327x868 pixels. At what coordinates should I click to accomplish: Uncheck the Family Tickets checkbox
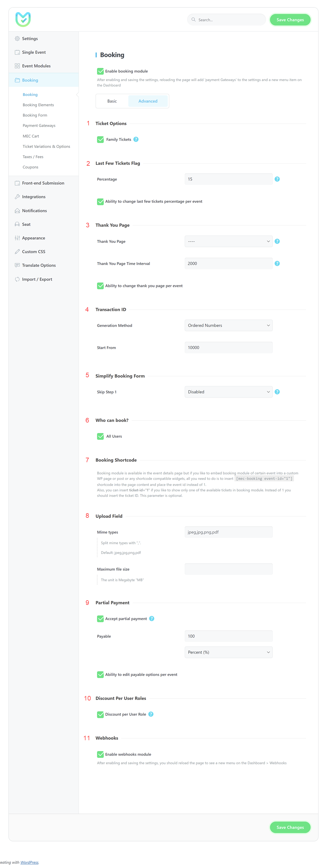[100, 140]
